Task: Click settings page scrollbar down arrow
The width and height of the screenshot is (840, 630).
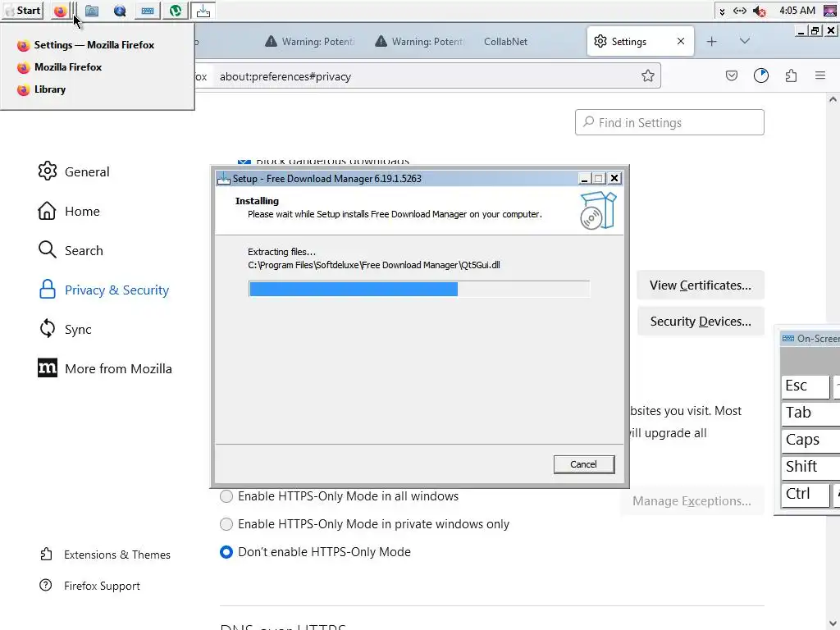Action: (x=833, y=623)
